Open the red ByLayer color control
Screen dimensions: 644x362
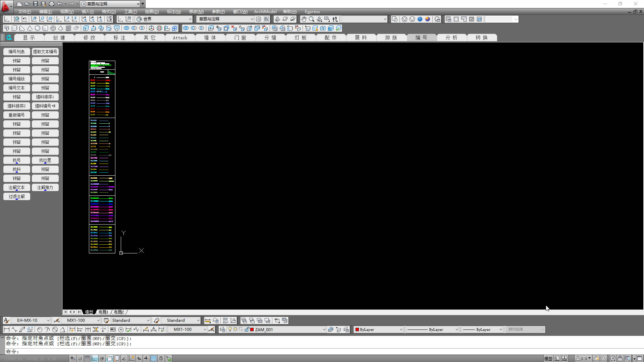point(400,329)
